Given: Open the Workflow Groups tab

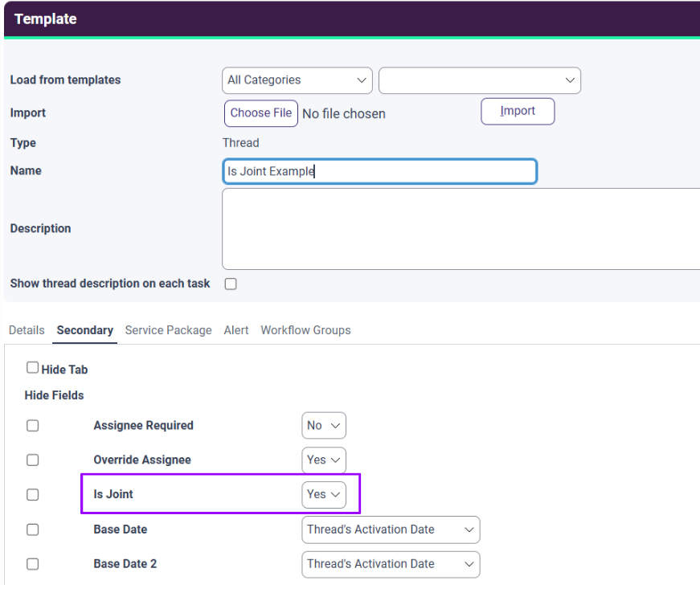Looking at the screenshot, I should (x=305, y=330).
